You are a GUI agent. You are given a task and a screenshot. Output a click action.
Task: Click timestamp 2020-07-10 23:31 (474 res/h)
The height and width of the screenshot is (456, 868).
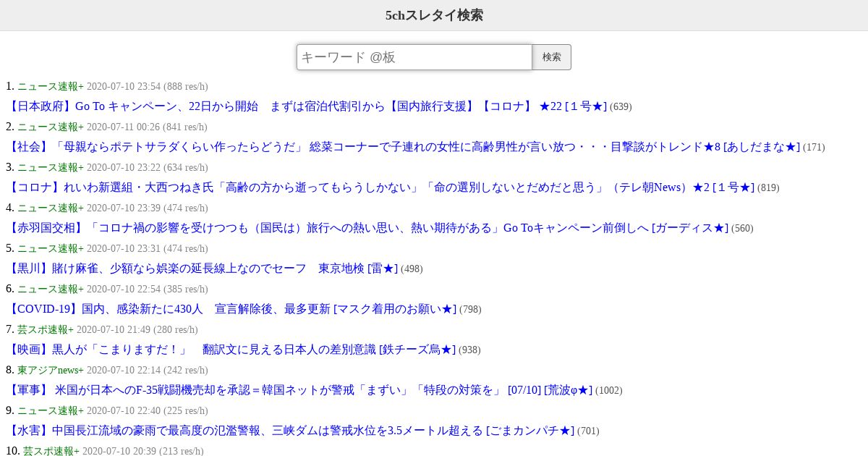(148, 249)
